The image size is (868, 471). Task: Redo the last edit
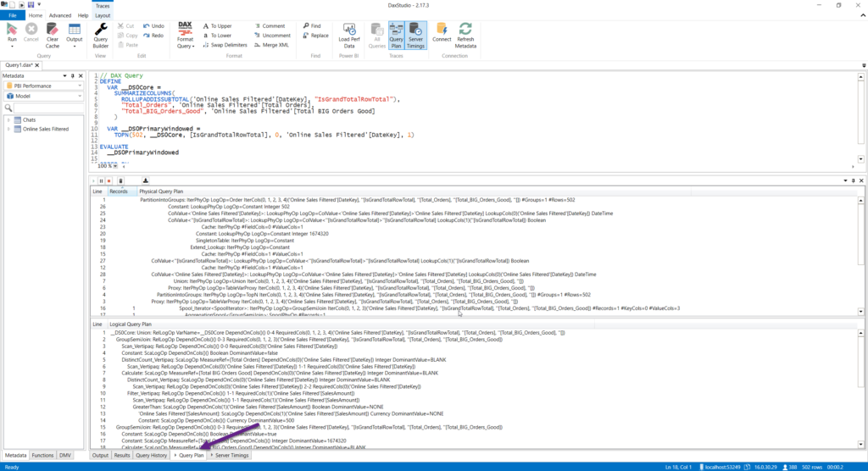(x=153, y=36)
